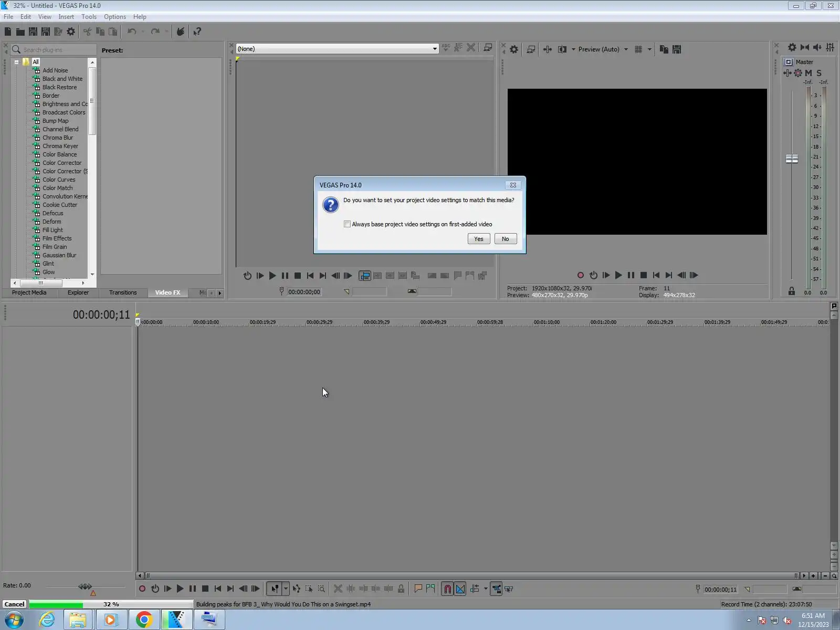Copy the preview snapshot to clipboard

[664, 49]
